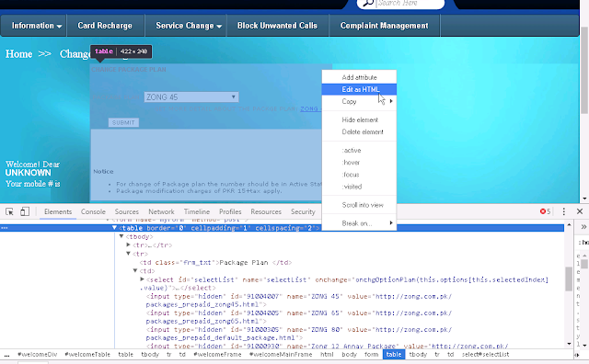Open the Information dropdown menu
Viewport: 589px width, 364px height.
coord(37,26)
